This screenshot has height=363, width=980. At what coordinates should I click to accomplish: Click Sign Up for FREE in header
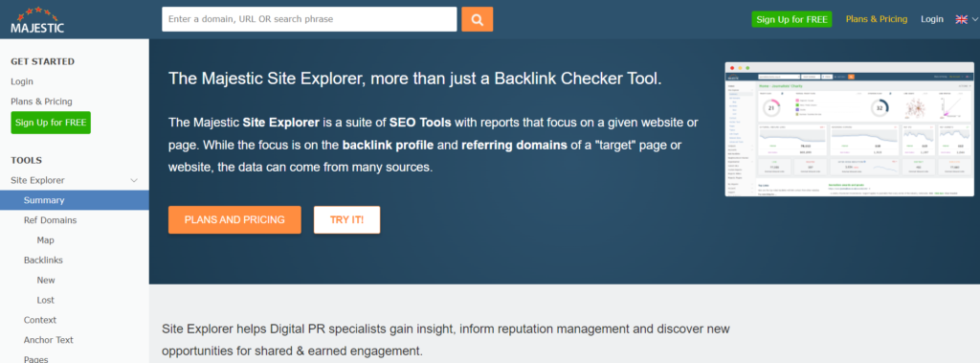[791, 19]
